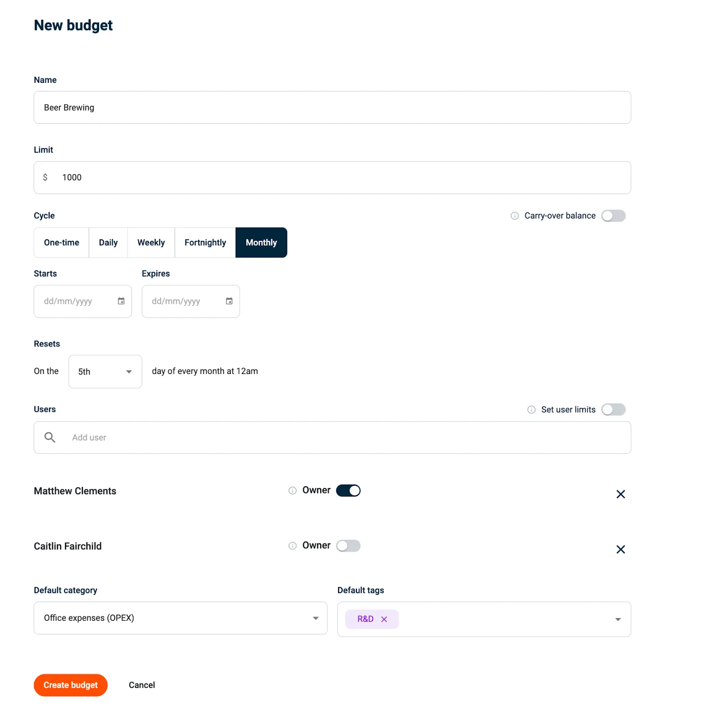This screenshot has width=728, height=709.
Task: Remove Caitlin Fairchild from the budget
Action: point(621,549)
